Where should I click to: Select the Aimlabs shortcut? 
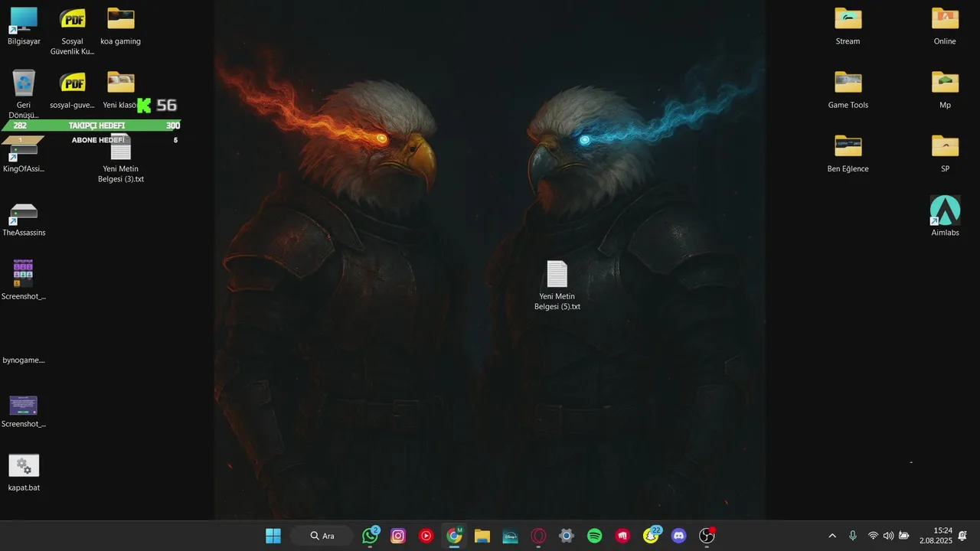click(x=945, y=216)
